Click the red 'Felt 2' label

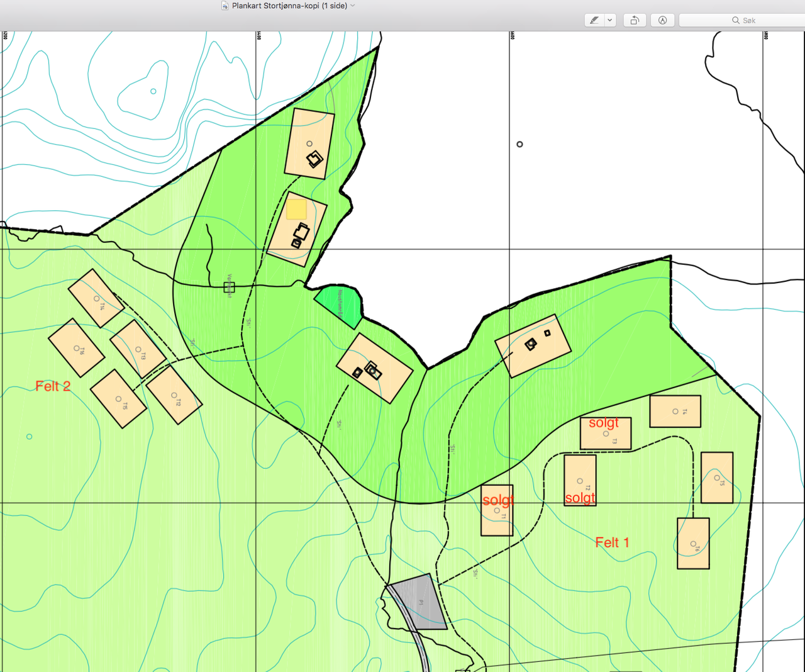point(53,386)
